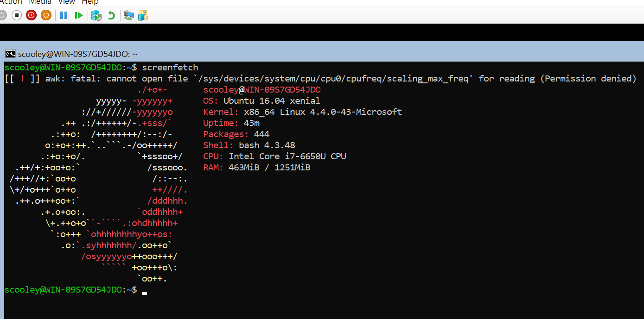Click the green Reset play icon

click(79, 15)
